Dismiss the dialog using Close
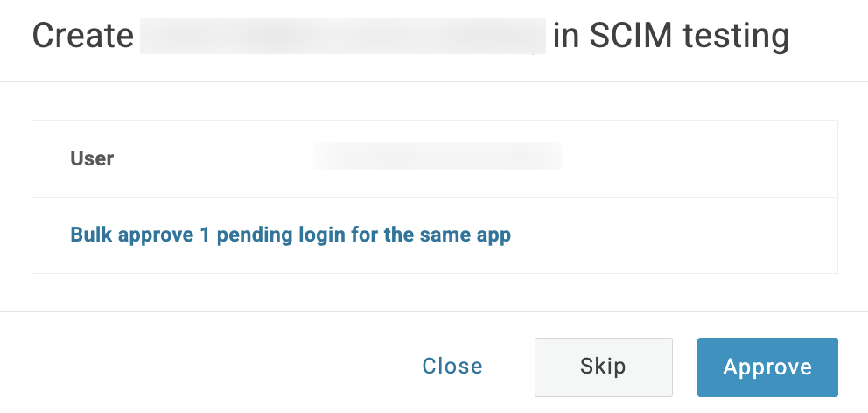Viewport: 868px width, 413px height. (x=451, y=367)
